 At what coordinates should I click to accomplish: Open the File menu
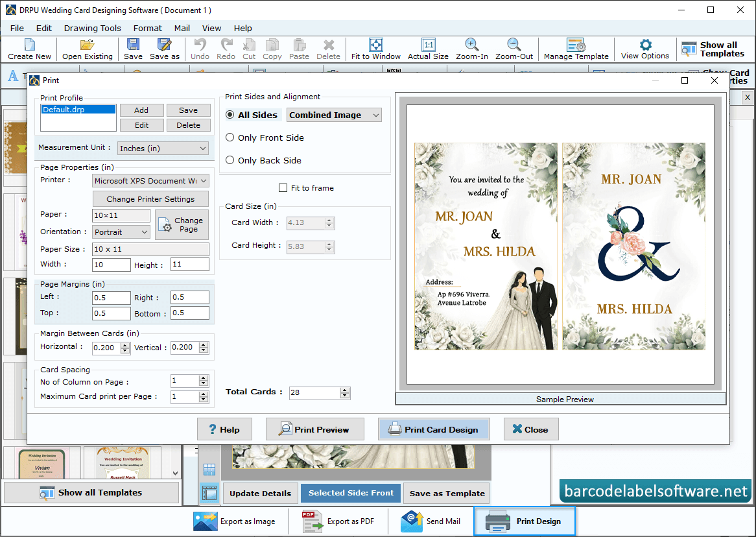click(x=17, y=28)
